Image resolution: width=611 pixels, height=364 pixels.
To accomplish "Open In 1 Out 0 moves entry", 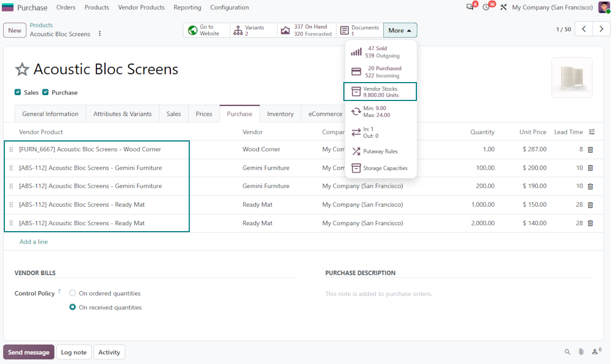I will pos(381,132).
